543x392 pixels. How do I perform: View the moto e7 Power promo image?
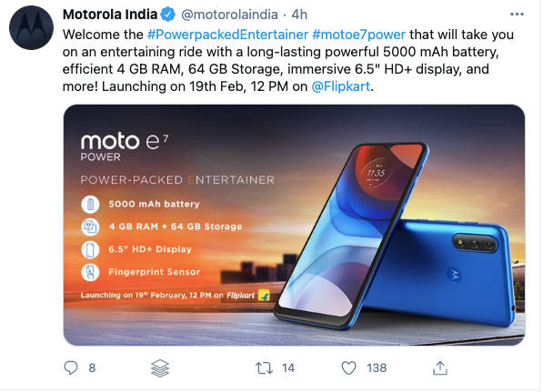point(294,225)
